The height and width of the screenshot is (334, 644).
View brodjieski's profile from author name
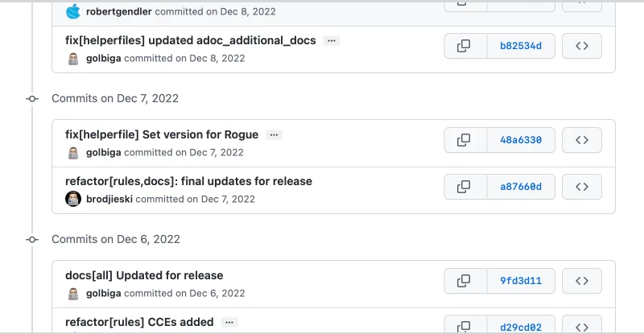click(x=109, y=200)
